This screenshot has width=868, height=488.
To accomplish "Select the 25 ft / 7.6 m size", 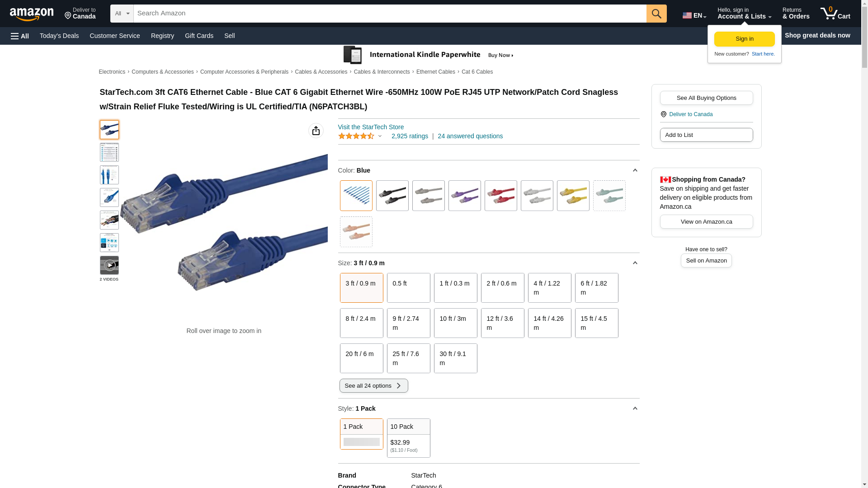I will 408,358.
